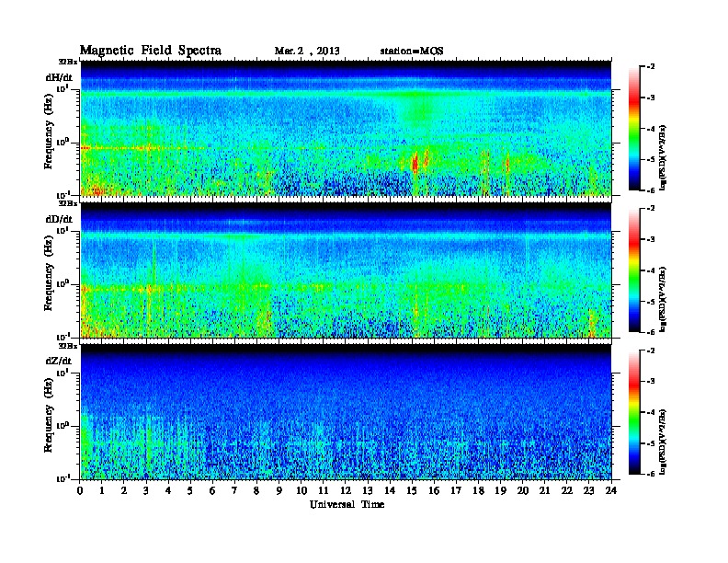The image size is (728, 563).
Task: Click hour '16' on the time axis
Action: (x=434, y=490)
